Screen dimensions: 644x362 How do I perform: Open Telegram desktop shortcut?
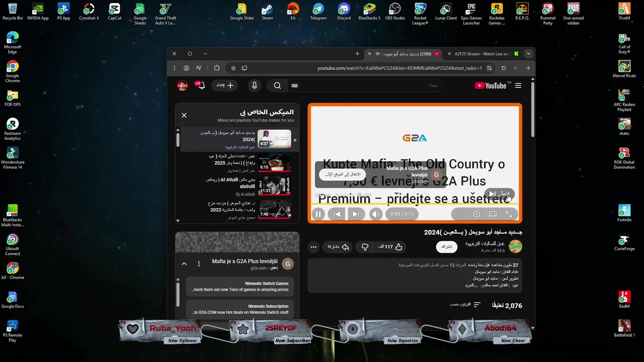click(x=318, y=12)
